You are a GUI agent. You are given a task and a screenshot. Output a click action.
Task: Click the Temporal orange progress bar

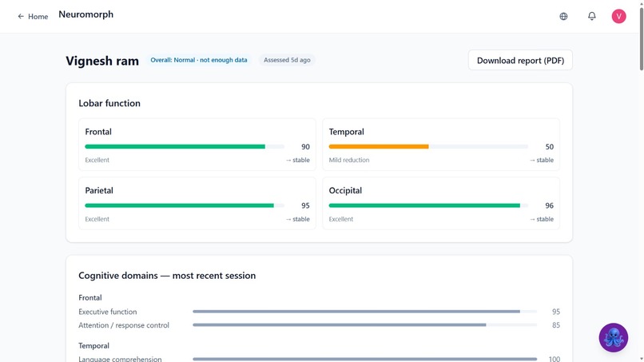(428, 147)
